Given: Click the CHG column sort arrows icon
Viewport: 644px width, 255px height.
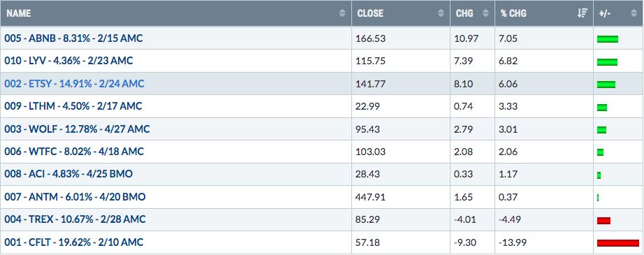Looking at the screenshot, I should point(485,13).
